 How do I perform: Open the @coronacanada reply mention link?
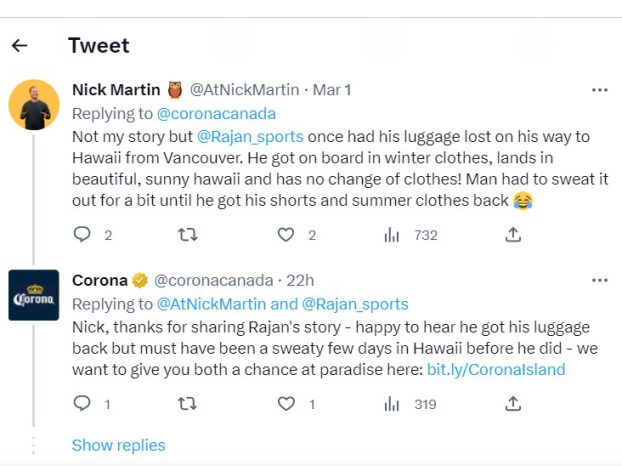coord(217,113)
